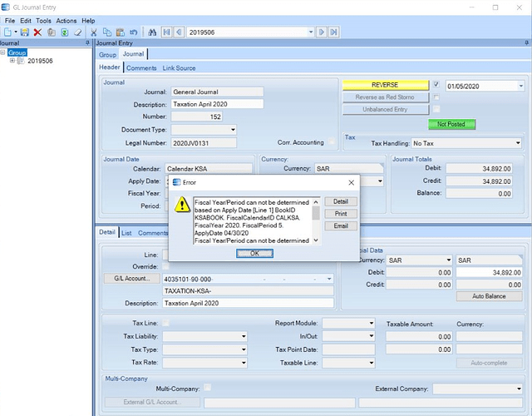Click the red X Delete toolbar icon
This screenshot has width=532, height=416.
click(37, 32)
